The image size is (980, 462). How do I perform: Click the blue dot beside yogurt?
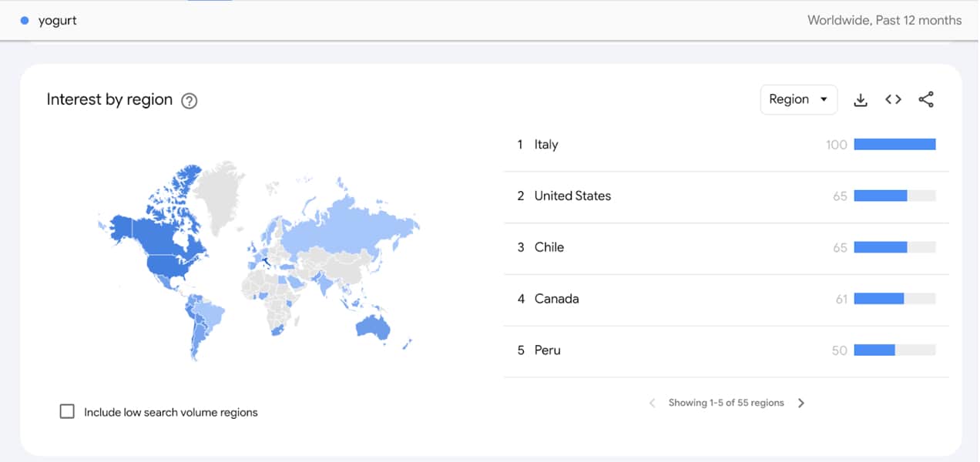[x=25, y=21]
